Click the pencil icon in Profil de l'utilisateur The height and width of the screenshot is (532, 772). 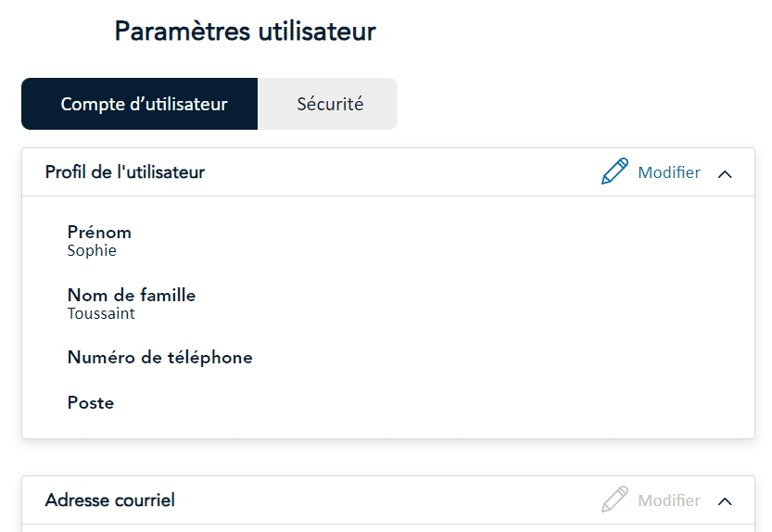tap(614, 171)
